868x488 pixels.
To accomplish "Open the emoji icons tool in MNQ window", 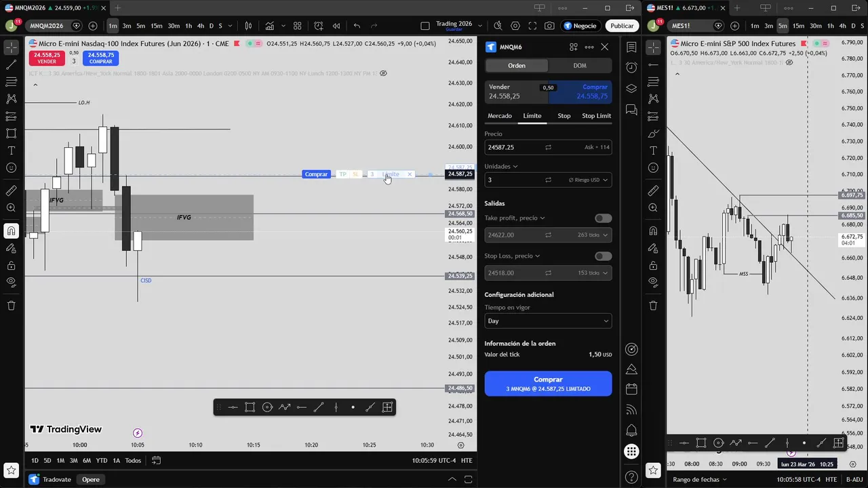I will [11, 167].
